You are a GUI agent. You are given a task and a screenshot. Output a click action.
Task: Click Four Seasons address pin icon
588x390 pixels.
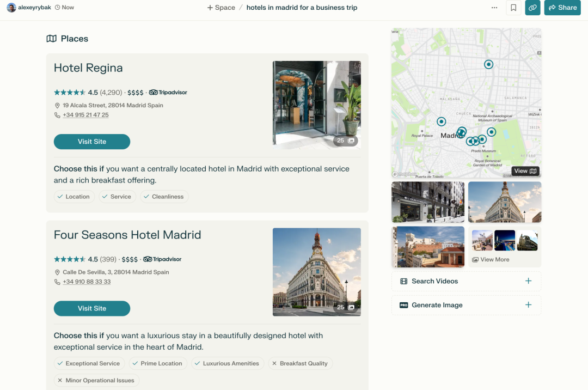point(57,272)
